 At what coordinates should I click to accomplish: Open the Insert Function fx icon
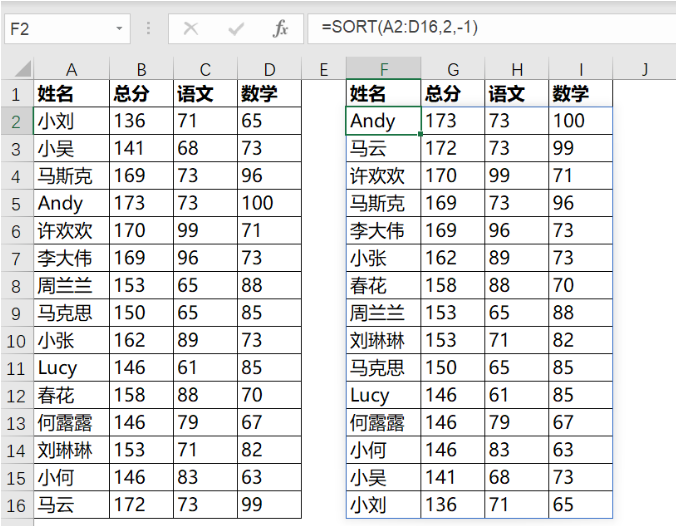pos(280,29)
